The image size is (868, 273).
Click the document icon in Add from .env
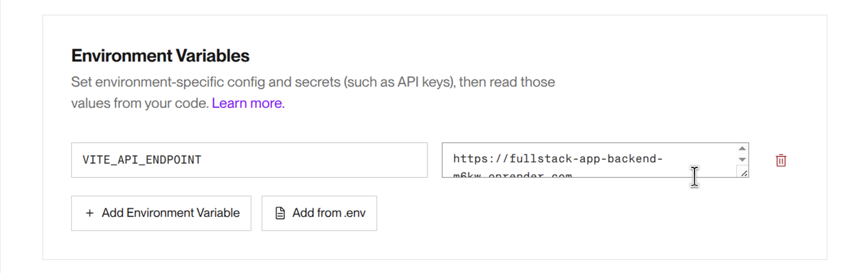[x=280, y=213]
